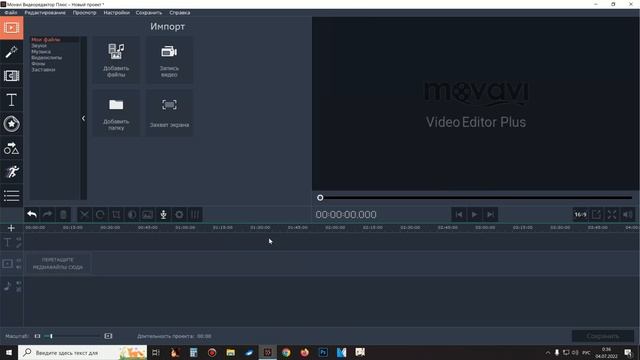The image size is (640, 360).
Task: Click Добавить папку add folder tile
Action: coord(116,113)
